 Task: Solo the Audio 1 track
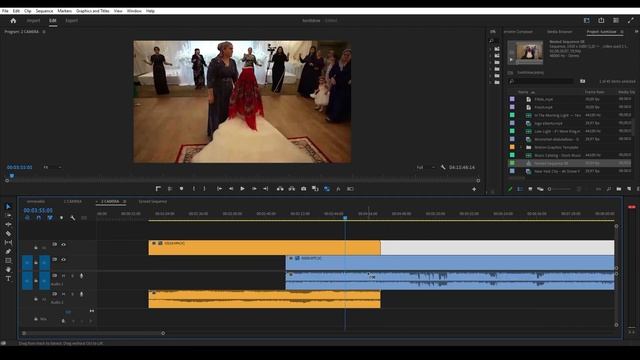point(72,276)
